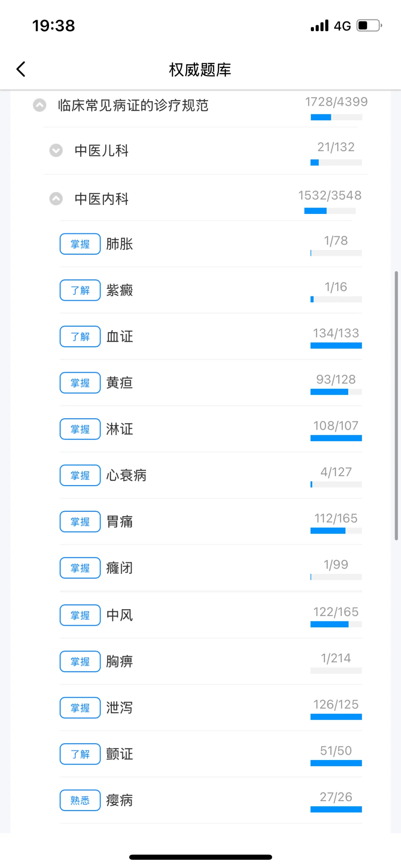This screenshot has width=401, height=868.
Task: Select the 癃闭 topic row
Action: coord(211,568)
